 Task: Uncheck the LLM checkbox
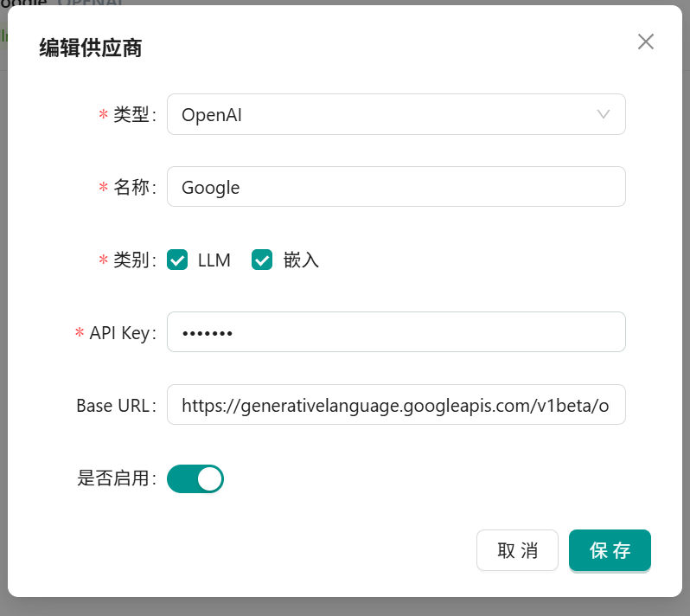177,260
